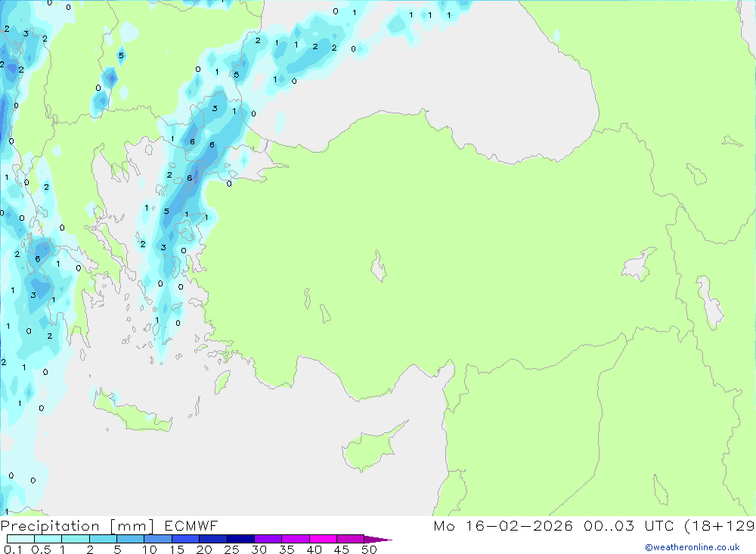Select the 35–40 mm legend swatch
This screenshot has height=554, width=756.
click(x=296, y=539)
